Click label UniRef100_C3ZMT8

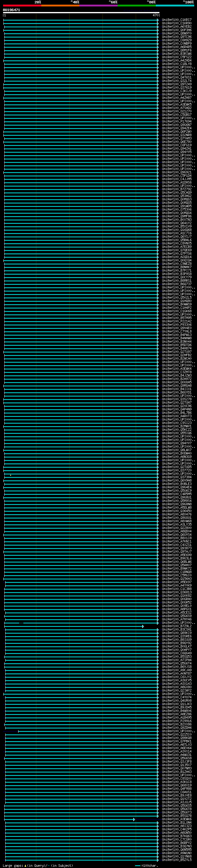click(x=176, y=372)
